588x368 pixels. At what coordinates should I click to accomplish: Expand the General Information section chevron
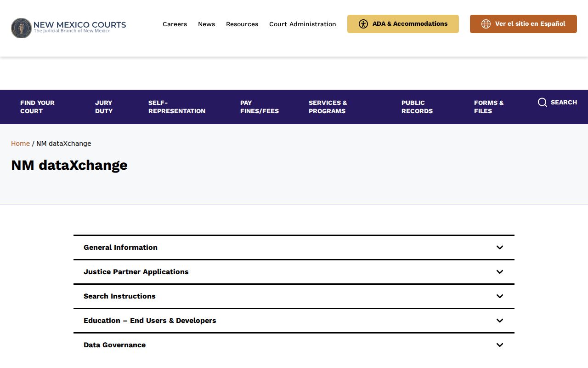tap(500, 247)
